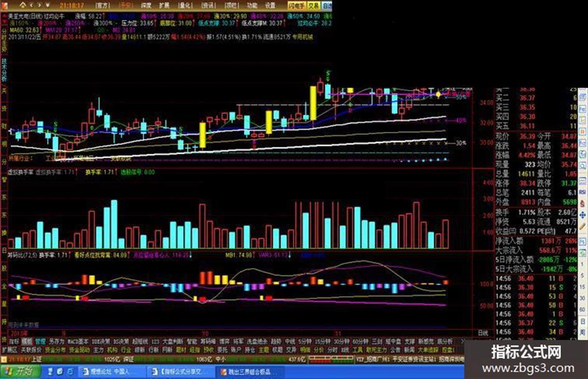Screen dimensions: 588x379
Task: Click the 涨停 38.34 value
Action: click(x=527, y=183)
